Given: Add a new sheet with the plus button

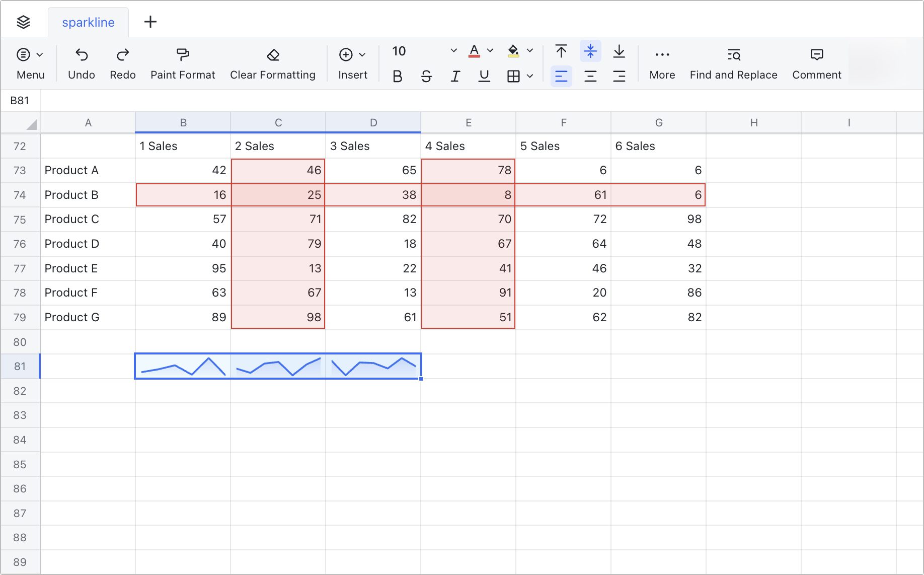Looking at the screenshot, I should (x=150, y=22).
